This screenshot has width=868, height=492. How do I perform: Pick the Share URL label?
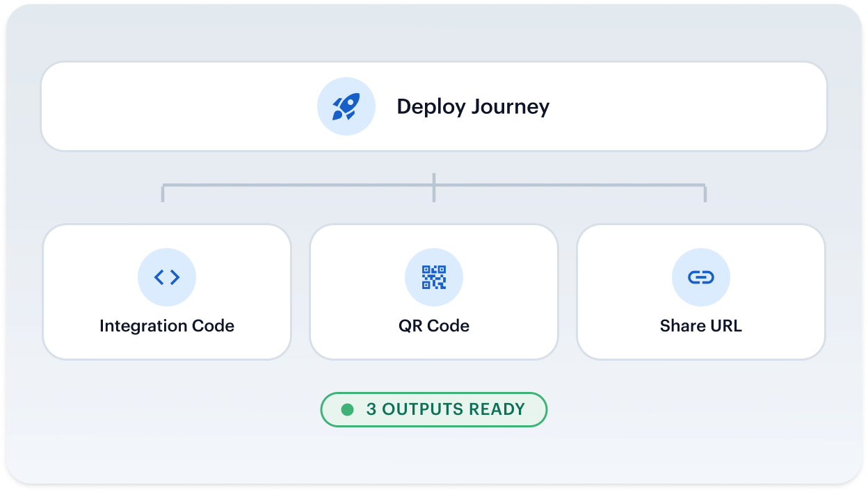[701, 326]
